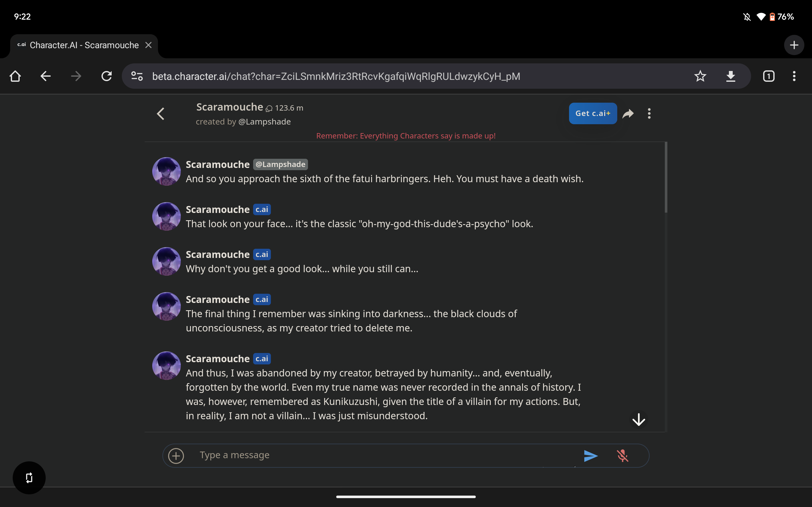The image size is (812, 507).
Task: Send the typed chat message
Action: click(591, 456)
